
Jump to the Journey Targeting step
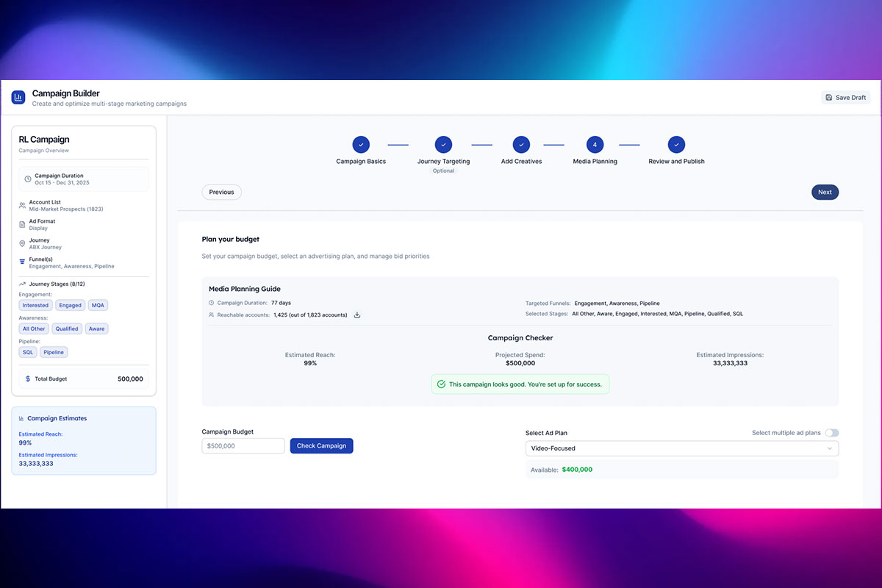443,145
